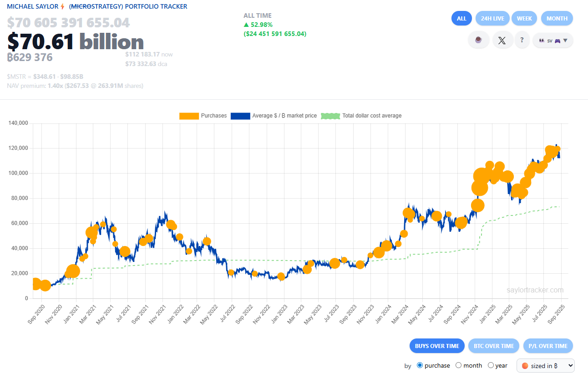Click the "$70.61 billion" headline figure
Screen dimensions: 588x379
tap(76, 41)
